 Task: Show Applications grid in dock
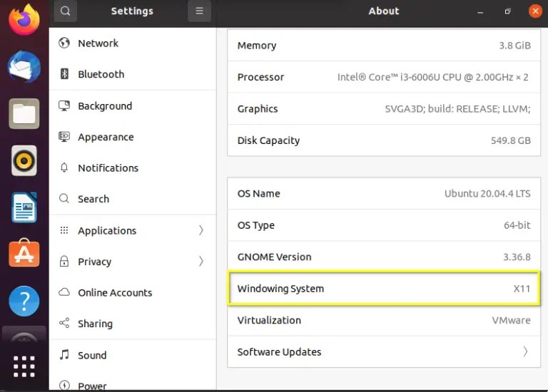tap(24, 366)
